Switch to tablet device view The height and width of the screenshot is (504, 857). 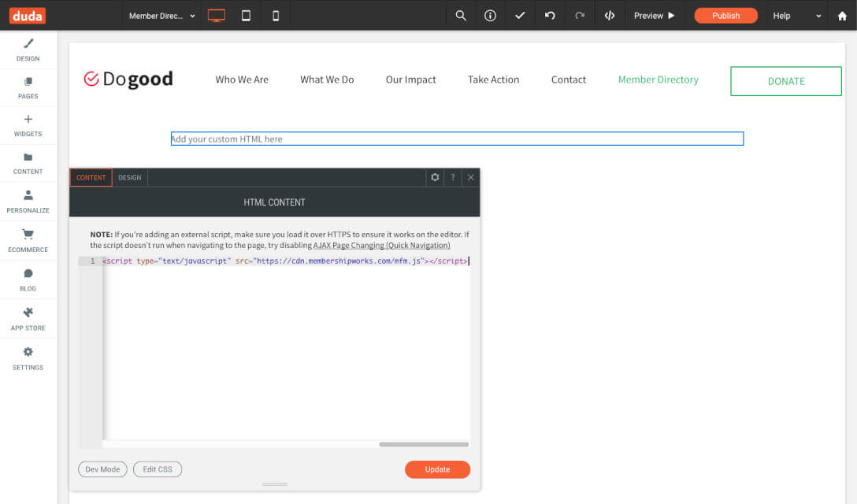coord(246,15)
